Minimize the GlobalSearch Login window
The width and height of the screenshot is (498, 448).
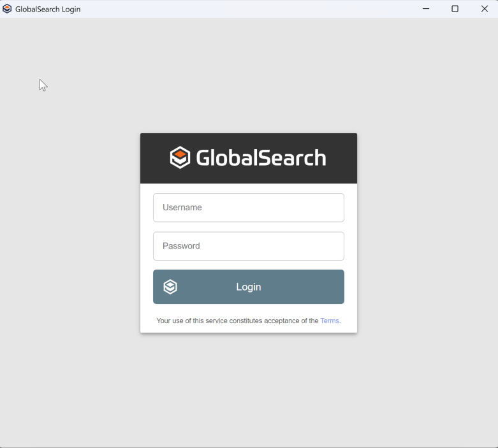[426, 9]
